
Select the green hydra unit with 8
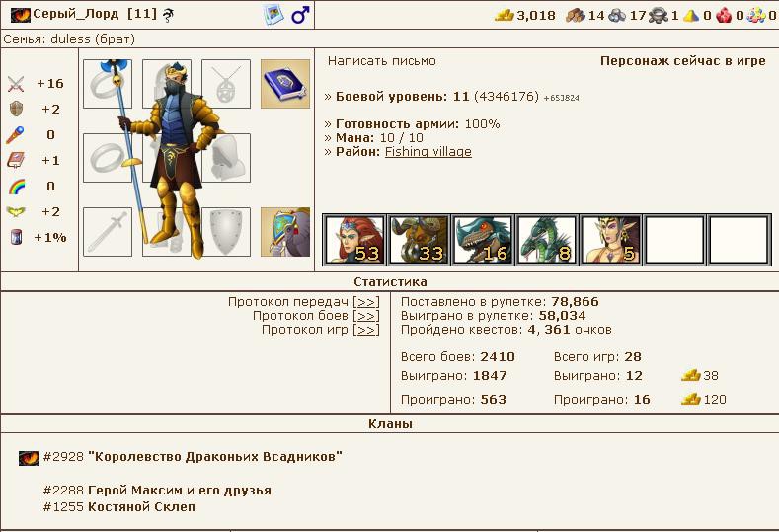pos(547,240)
